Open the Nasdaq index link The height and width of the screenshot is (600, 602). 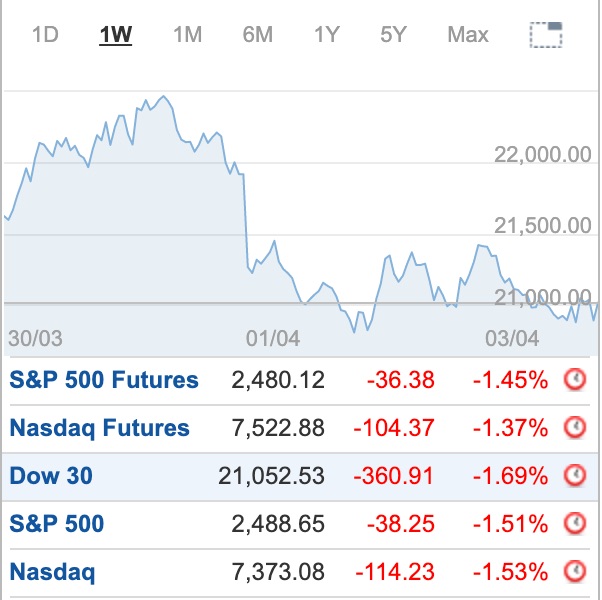point(52,572)
